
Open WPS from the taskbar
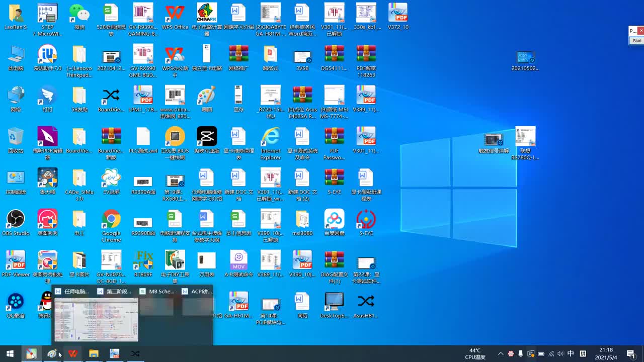click(73, 354)
